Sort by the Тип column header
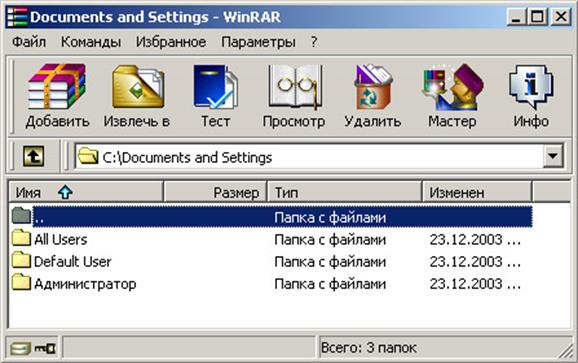 [x=345, y=192]
